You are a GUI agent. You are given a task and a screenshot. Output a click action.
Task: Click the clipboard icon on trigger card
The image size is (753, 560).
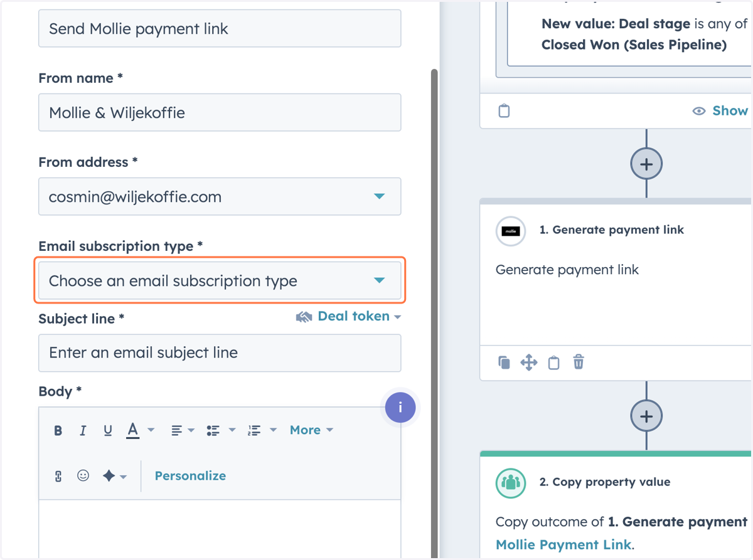504,111
